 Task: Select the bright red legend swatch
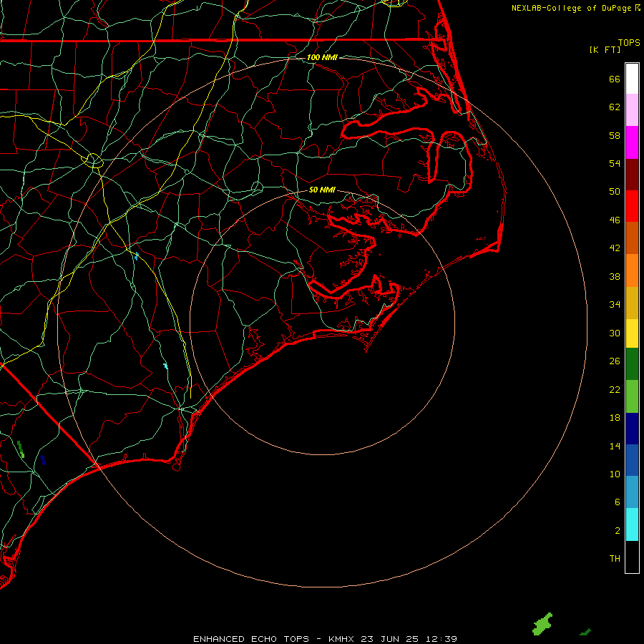tap(632, 206)
